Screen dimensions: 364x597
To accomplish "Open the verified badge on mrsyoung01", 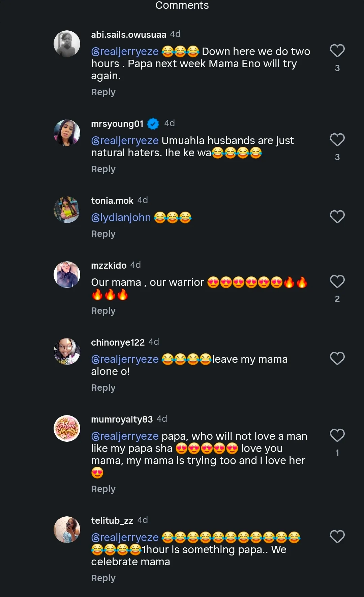I will [153, 124].
